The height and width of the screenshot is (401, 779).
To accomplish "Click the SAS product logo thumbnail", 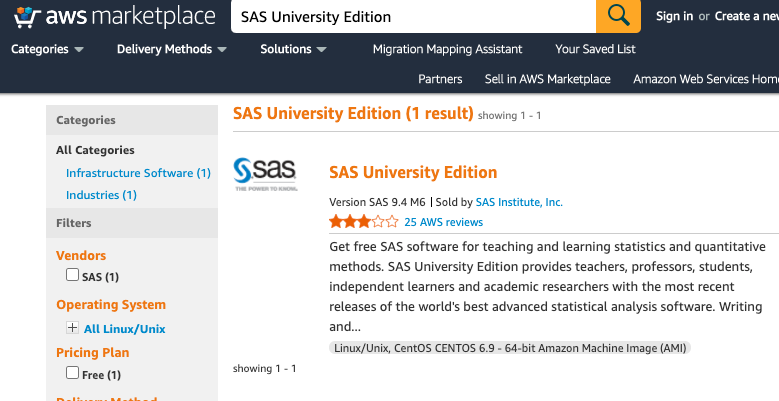I will [x=264, y=173].
